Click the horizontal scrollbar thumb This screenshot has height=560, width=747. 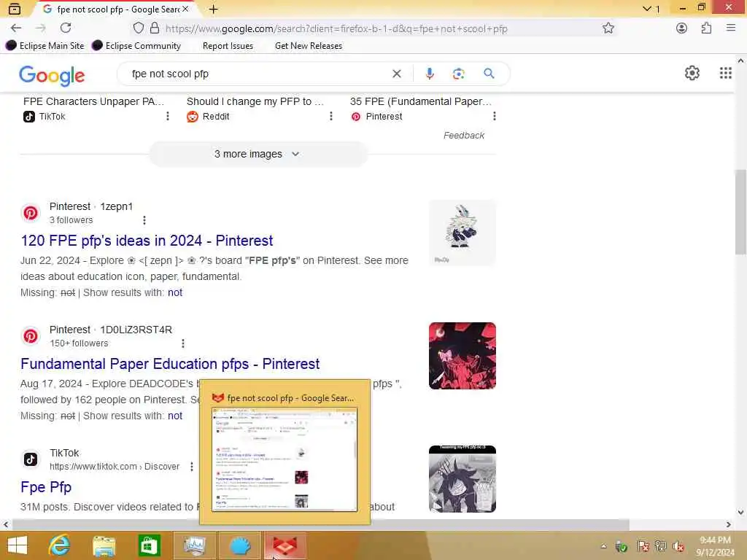tap(321, 525)
